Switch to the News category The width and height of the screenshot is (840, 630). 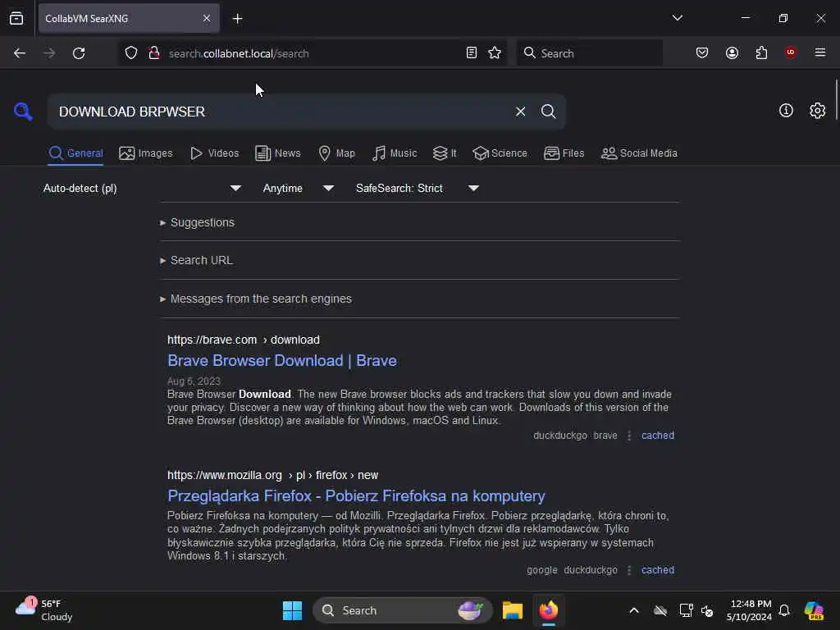pos(278,153)
